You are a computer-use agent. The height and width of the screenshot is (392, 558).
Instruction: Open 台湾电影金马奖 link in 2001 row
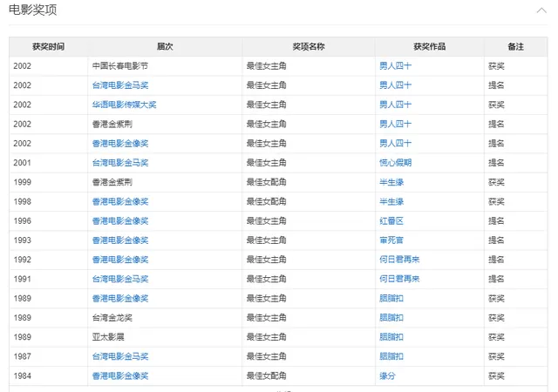click(x=120, y=163)
